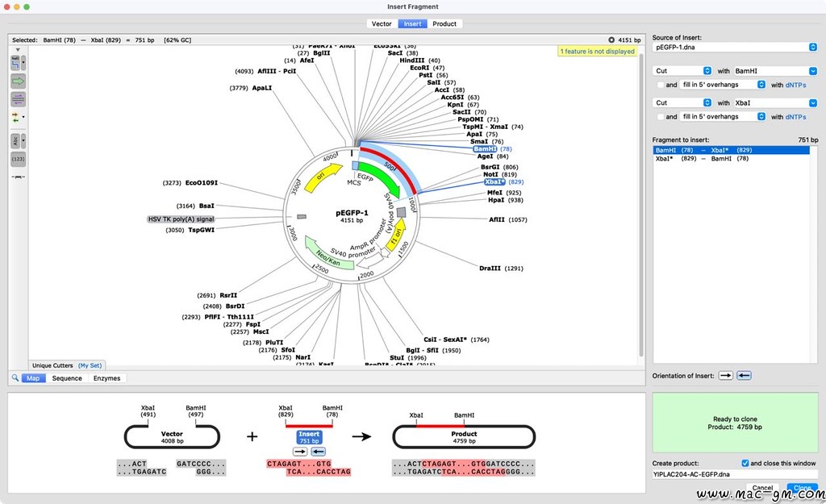The height and width of the screenshot is (504, 826).
Task: Click the yellow ori feature arrow on map
Action: click(322, 177)
